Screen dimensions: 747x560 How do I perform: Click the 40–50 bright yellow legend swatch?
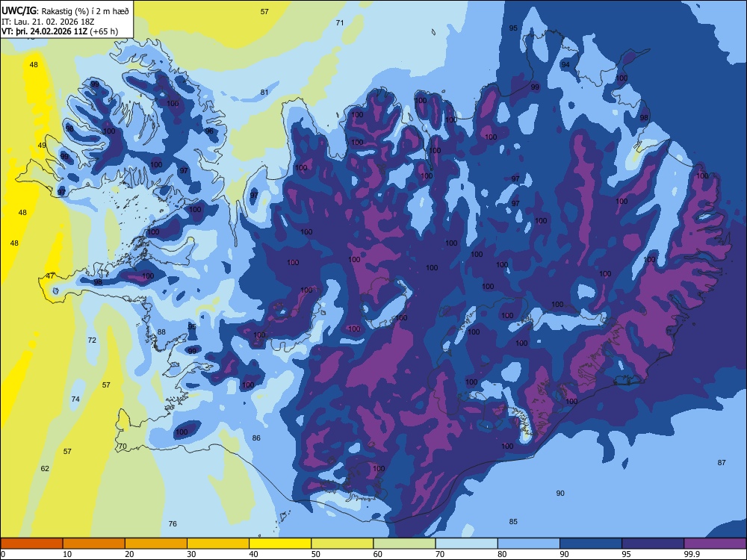280,544
